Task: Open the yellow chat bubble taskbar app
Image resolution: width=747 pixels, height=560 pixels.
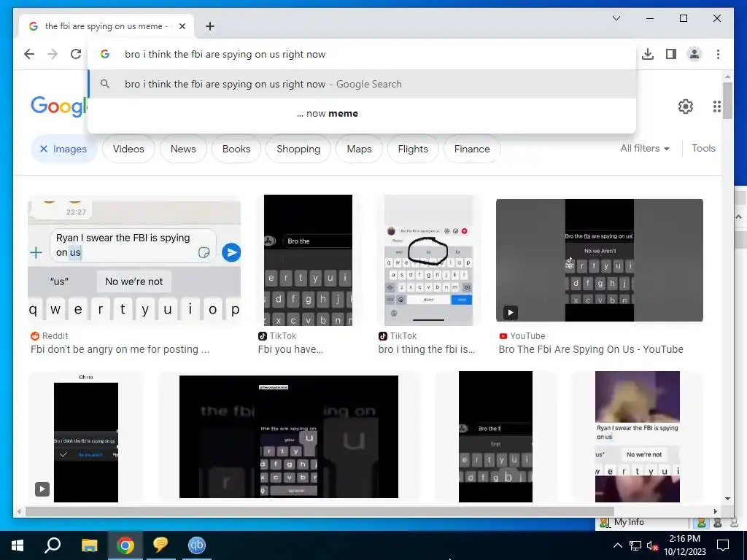Action: coord(160,545)
